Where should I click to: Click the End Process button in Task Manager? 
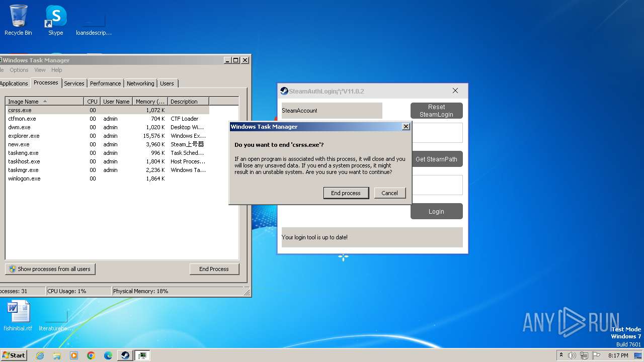[x=214, y=269]
